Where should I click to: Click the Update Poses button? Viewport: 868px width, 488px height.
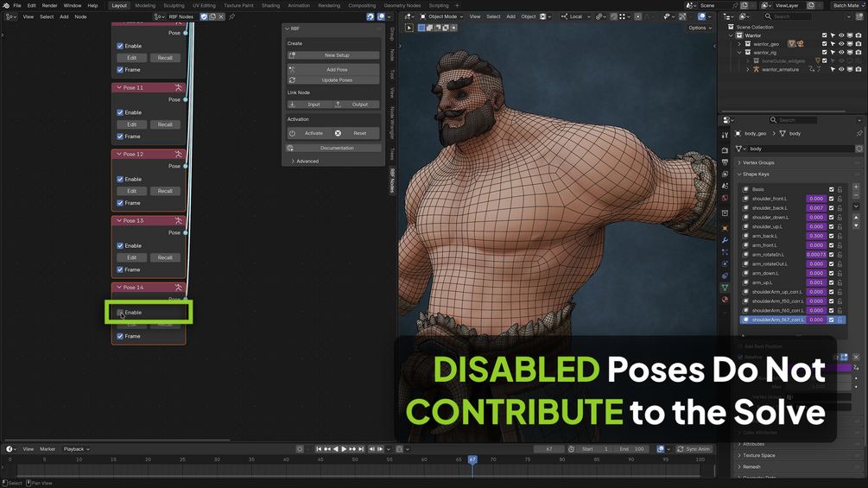coord(333,80)
